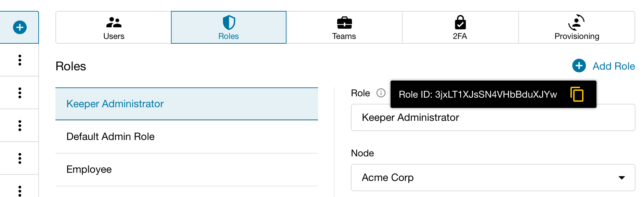
Task: Click the plus icon beside Add Role
Action: 579,66
